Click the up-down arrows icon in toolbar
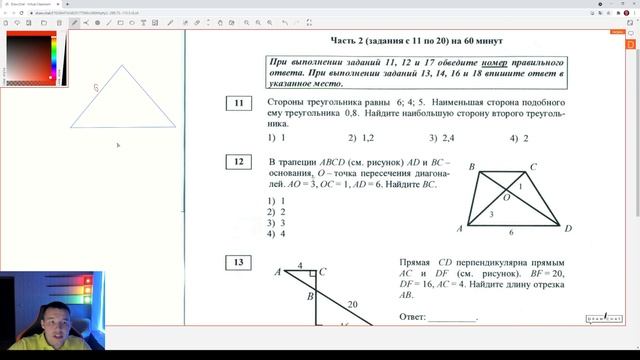Viewport: 640px width, 360px height. 208,22
